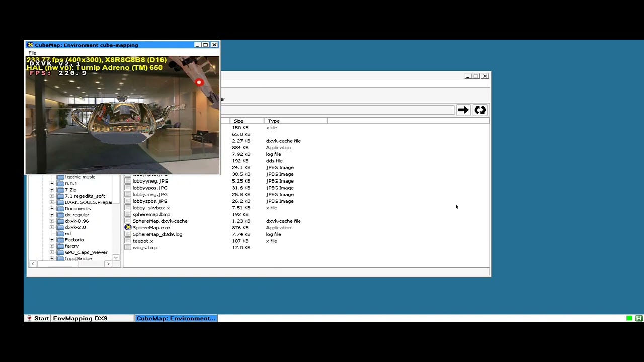The image size is (644, 362).
Task: Expand the dxvk-2.0 folder node
Action: pyautogui.click(x=52, y=227)
